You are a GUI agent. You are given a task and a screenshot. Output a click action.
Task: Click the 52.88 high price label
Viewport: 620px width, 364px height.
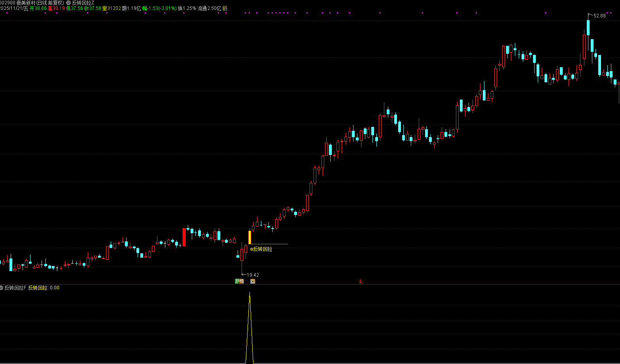(599, 16)
